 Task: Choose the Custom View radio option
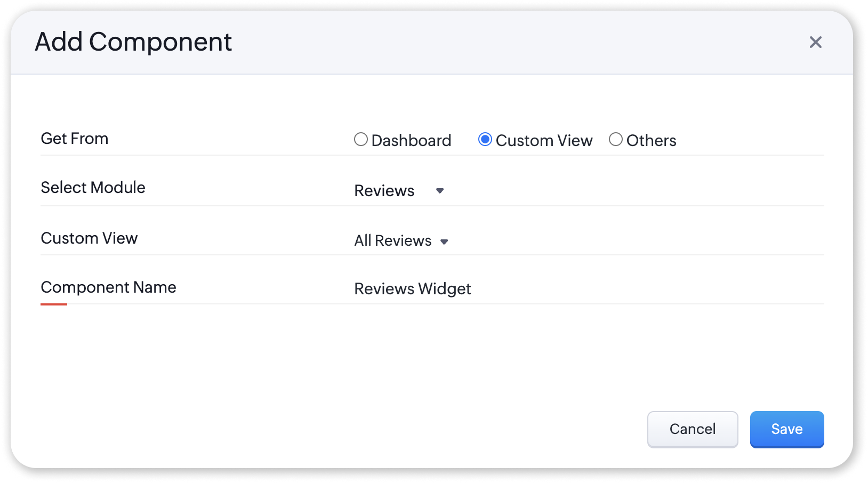point(485,140)
